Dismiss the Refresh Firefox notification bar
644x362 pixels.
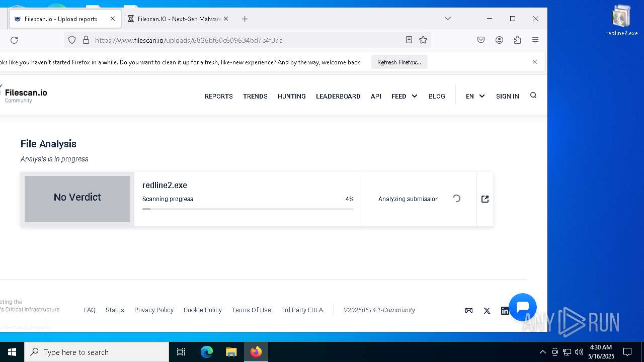[x=535, y=62]
